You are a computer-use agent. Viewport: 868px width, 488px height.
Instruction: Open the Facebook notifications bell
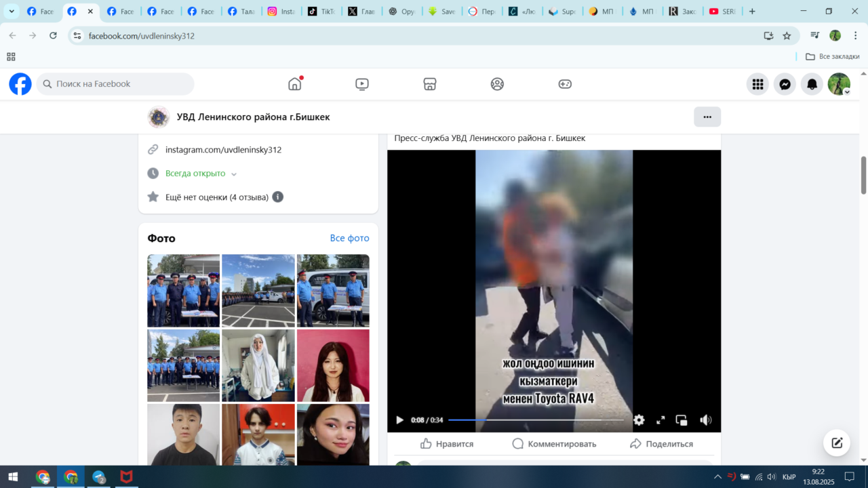pos(812,84)
